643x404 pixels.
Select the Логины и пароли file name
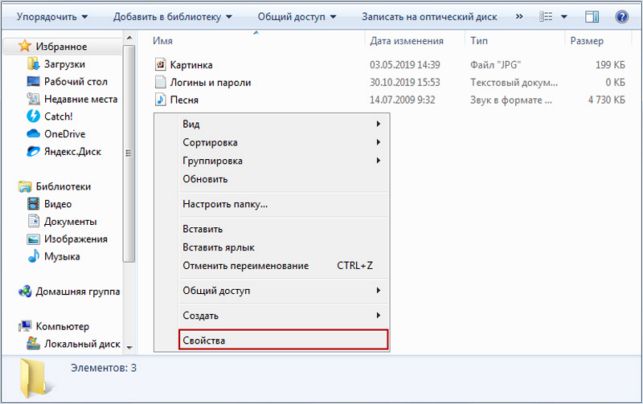click(x=210, y=82)
